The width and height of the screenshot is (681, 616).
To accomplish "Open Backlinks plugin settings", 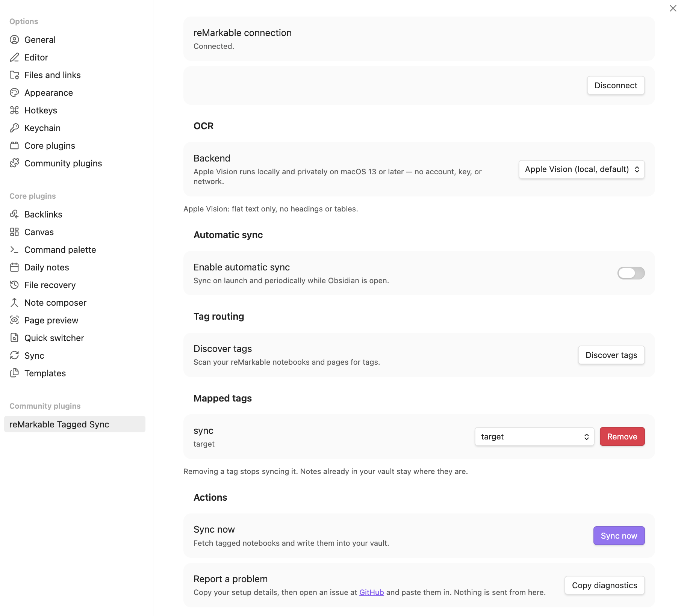I will 75,214.
